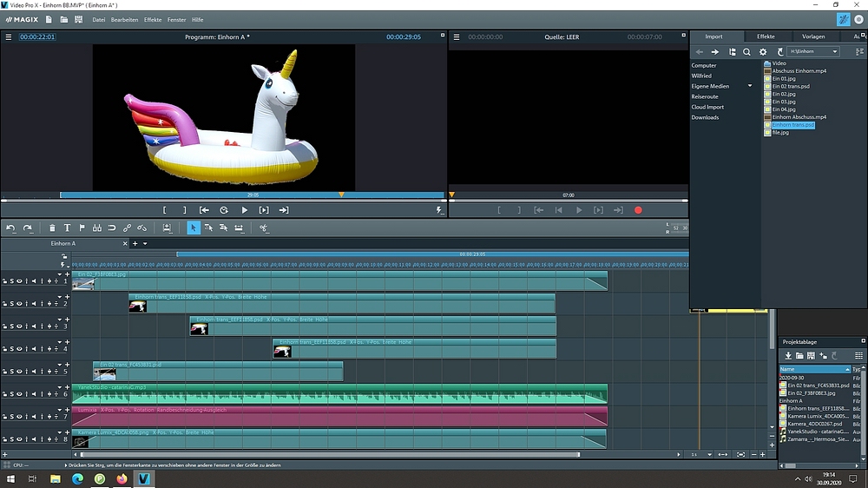This screenshot has height=488, width=868.
Task: Open the Bearbeiten menu
Action: [x=124, y=19]
